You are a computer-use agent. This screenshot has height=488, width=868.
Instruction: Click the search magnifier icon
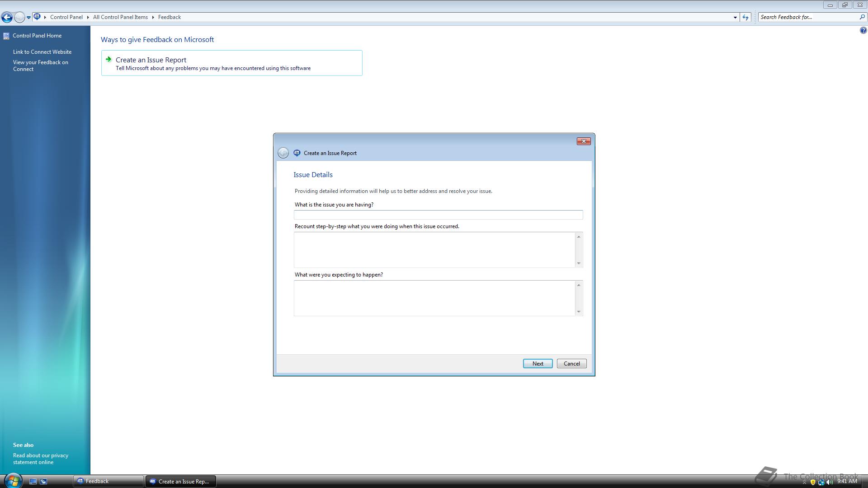pyautogui.click(x=862, y=17)
